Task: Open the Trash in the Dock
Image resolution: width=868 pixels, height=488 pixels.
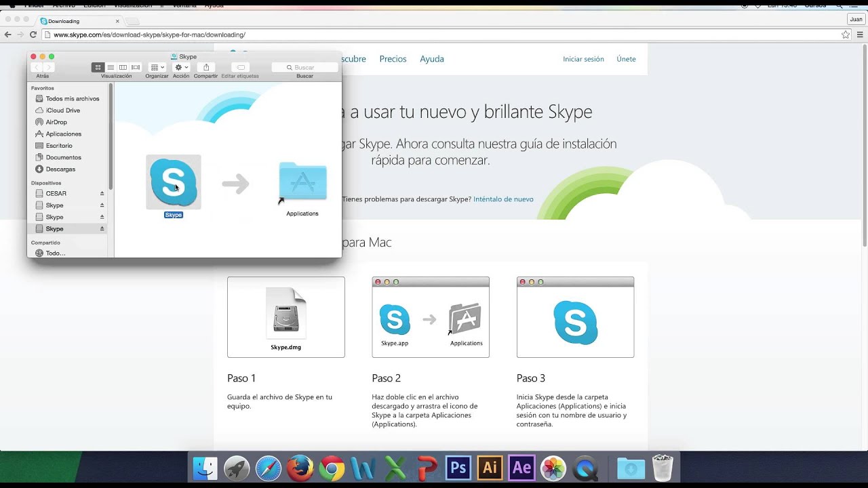Action: (x=663, y=468)
